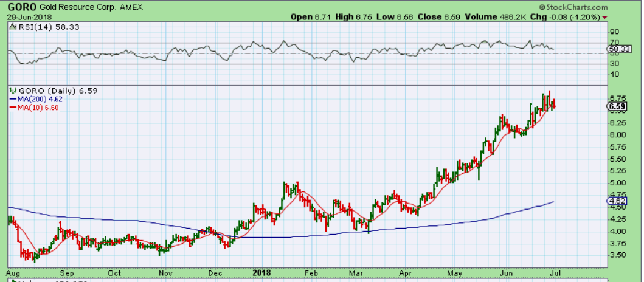644x282 pixels.
Task: Click the Jul month label
Action: [557, 272]
